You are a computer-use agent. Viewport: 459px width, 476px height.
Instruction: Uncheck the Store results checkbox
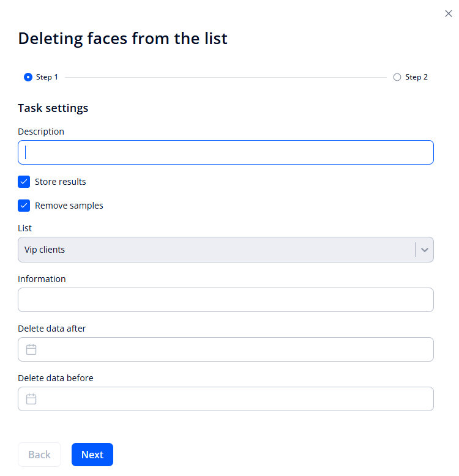(x=24, y=182)
